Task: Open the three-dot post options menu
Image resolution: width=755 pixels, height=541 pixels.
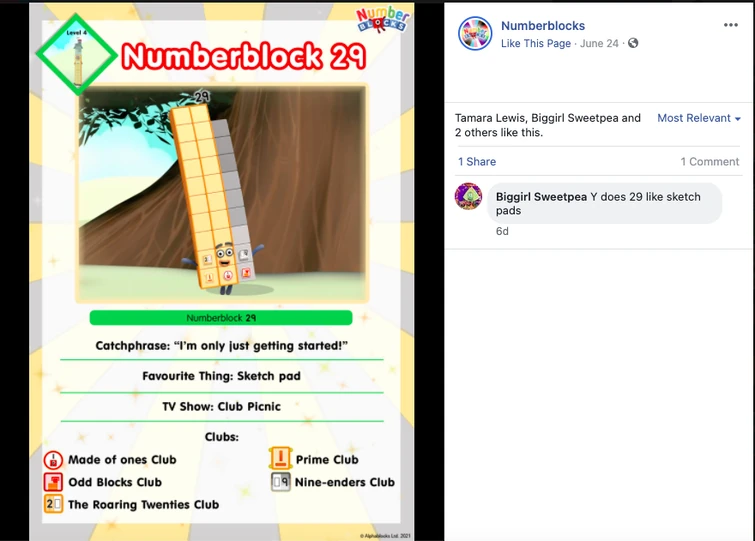Action: click(730, 25)
